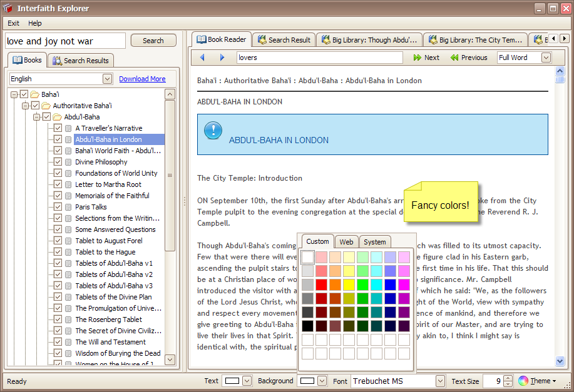Toggle the Tablet to August Forel checkbox

tap(58, 241)
